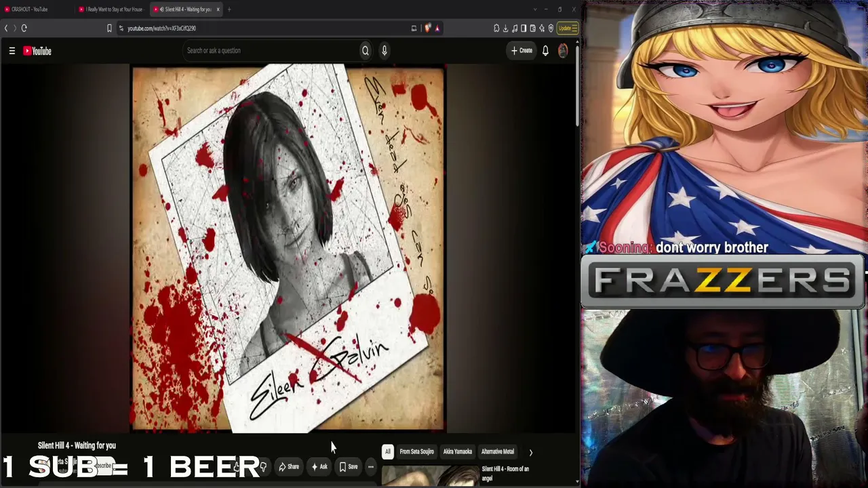The image size is (868, 488).
Task: Dislike the video with thumbs-down icon
Action: click(x=263, y=466)
